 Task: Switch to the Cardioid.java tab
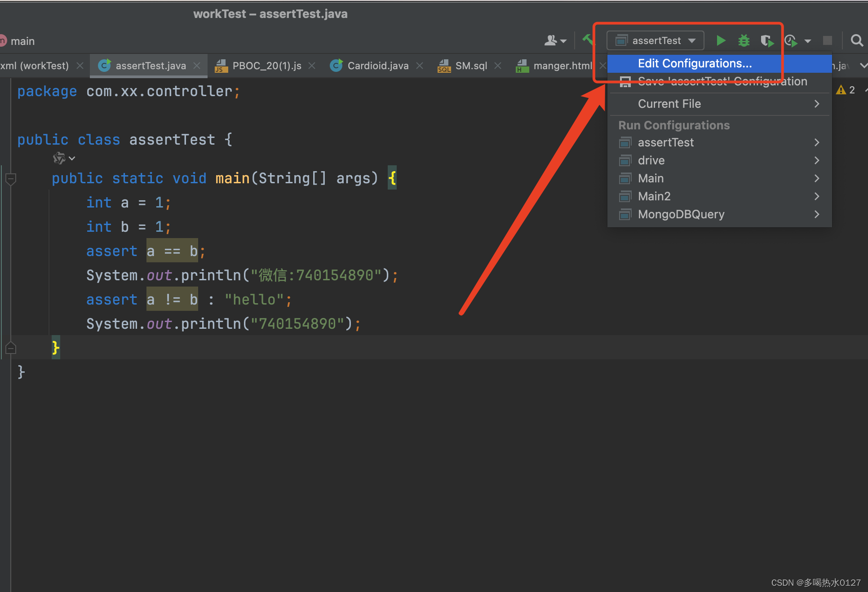[x=377, y=66]
